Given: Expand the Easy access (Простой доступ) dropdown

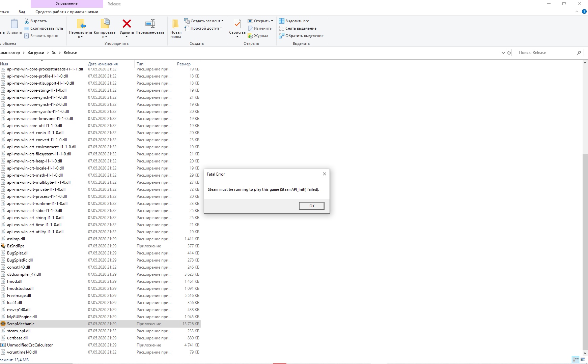Looking at the screenshot, I should click(221, 28).
